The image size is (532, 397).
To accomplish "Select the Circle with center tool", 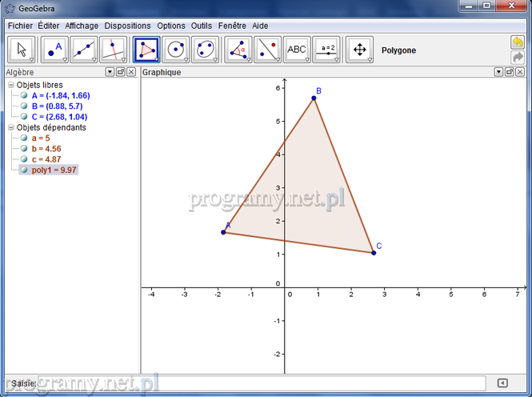I will tap(176, 50).
